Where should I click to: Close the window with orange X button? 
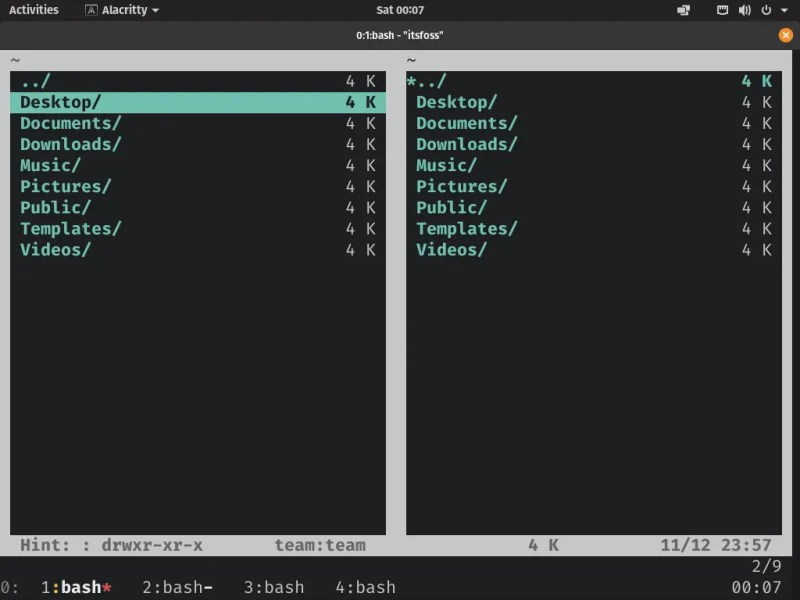[x=785, y=35]
